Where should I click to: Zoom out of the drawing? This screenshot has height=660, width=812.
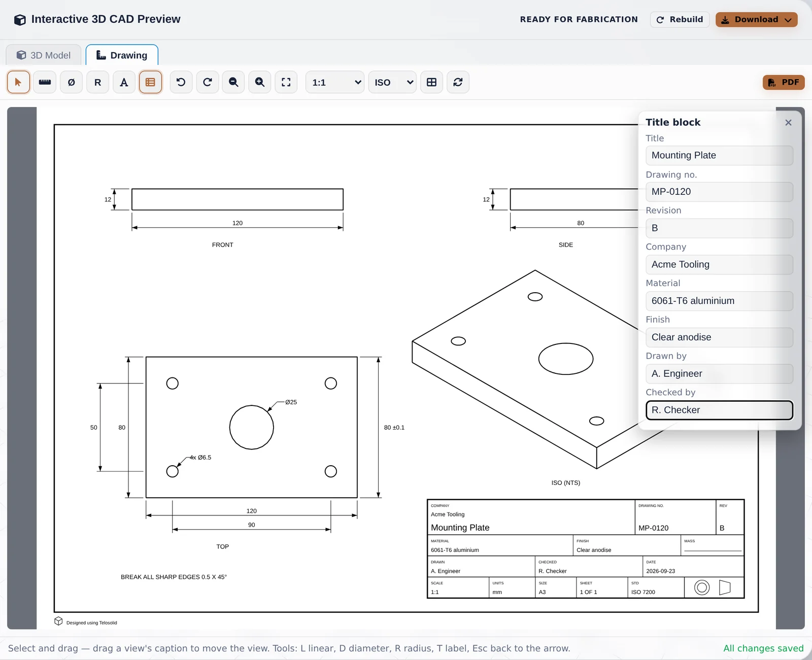tap(233, 82)
